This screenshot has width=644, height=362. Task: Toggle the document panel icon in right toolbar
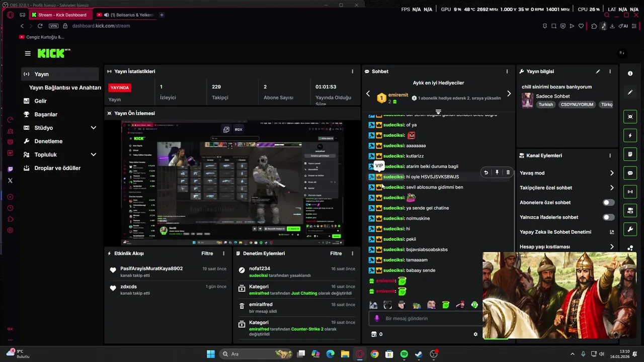(x=630, y=154)
